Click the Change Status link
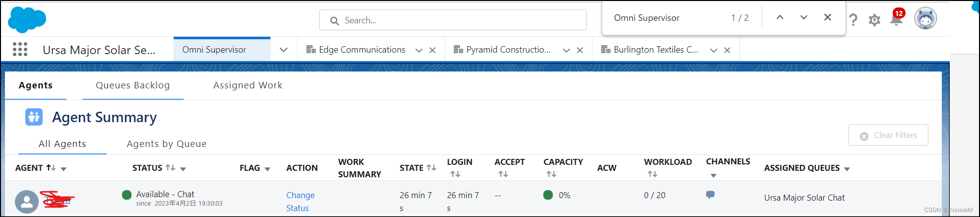980x217 pixels. tap(300, 202)
